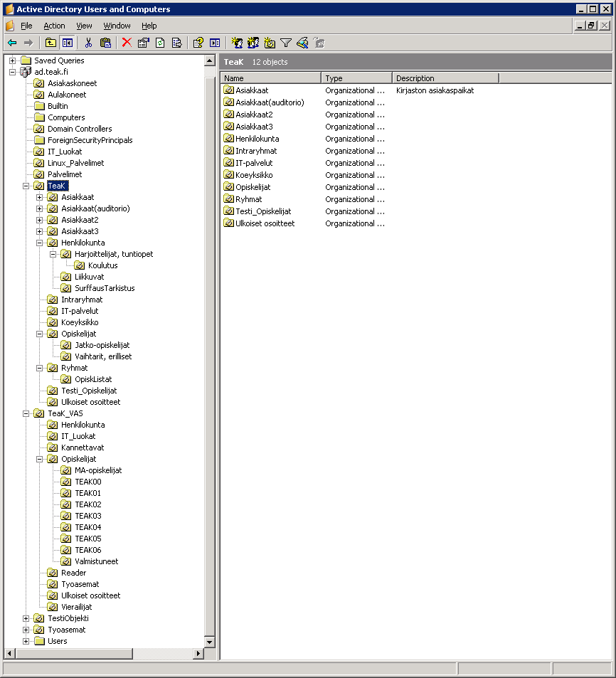Sort the list by the Name column

tap(271, 78)
